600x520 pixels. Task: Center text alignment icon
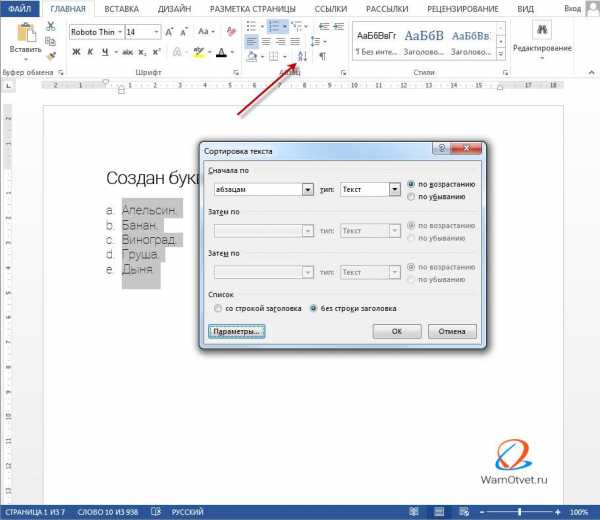(x=266, y=41)
